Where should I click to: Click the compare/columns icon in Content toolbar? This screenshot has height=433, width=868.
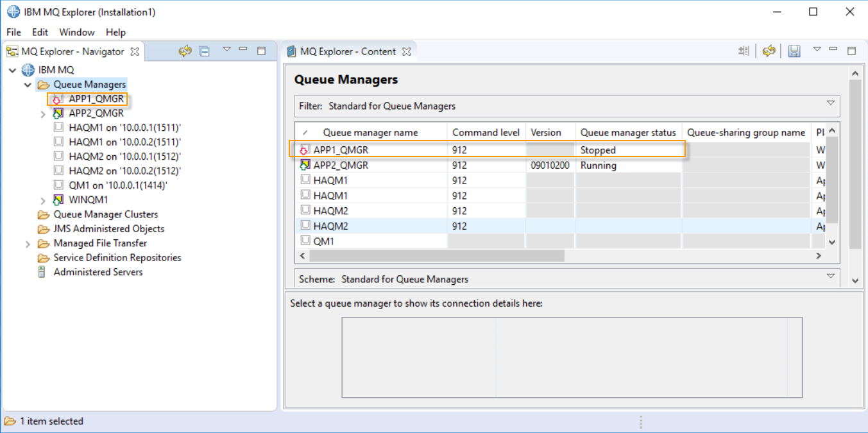[744, 51]
